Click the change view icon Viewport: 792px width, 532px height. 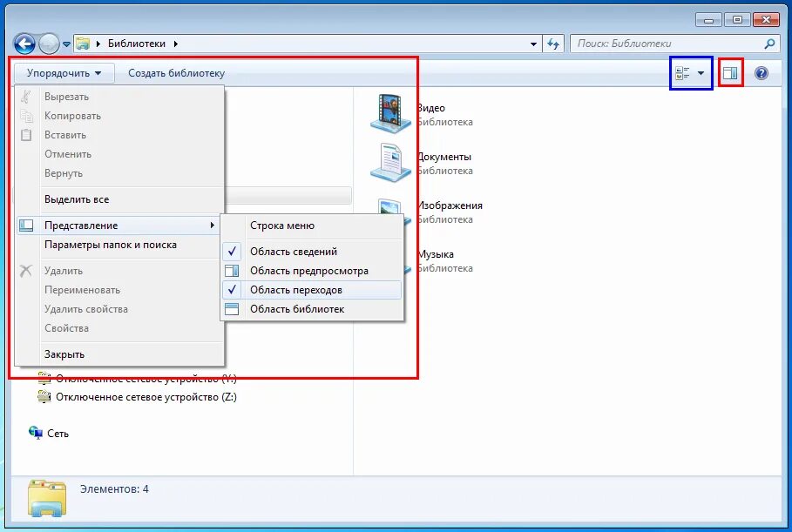click(682, 73)
